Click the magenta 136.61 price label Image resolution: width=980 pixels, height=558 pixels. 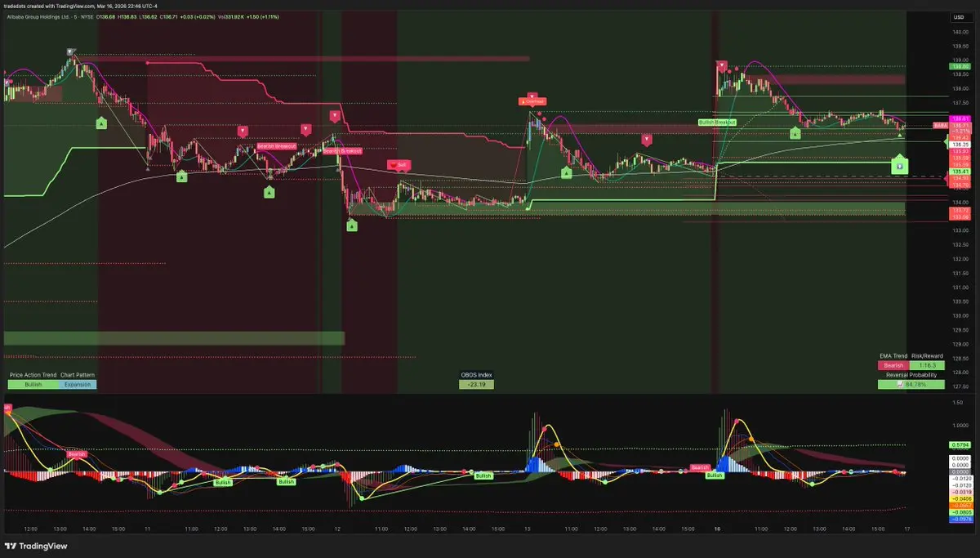point(958,118)
